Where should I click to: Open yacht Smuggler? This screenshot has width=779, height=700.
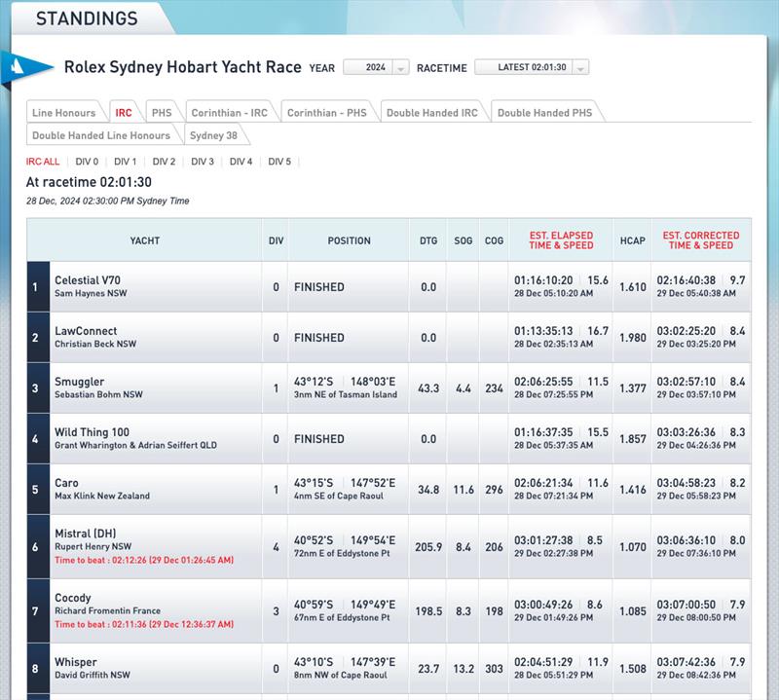80,382
